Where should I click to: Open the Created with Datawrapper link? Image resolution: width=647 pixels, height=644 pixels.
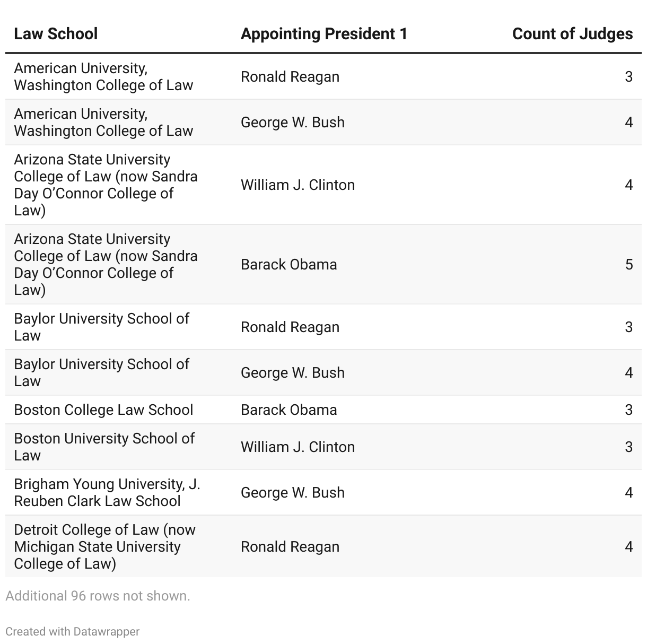[x=73, y=631]
